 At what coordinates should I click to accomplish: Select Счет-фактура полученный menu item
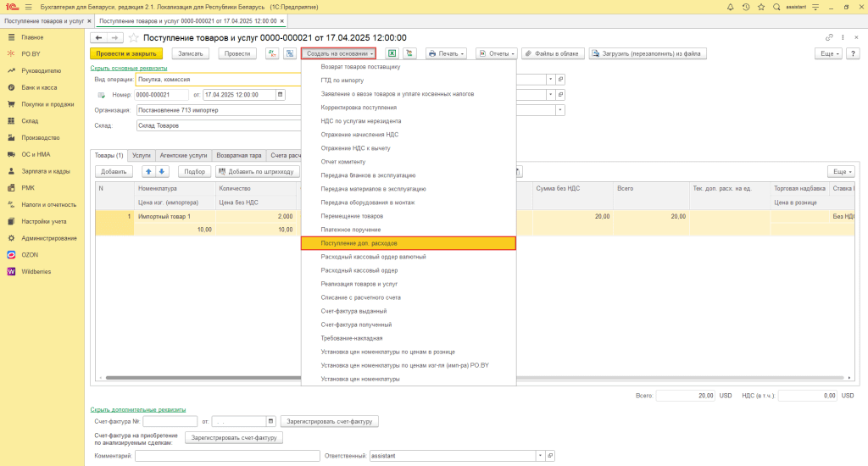409,325
